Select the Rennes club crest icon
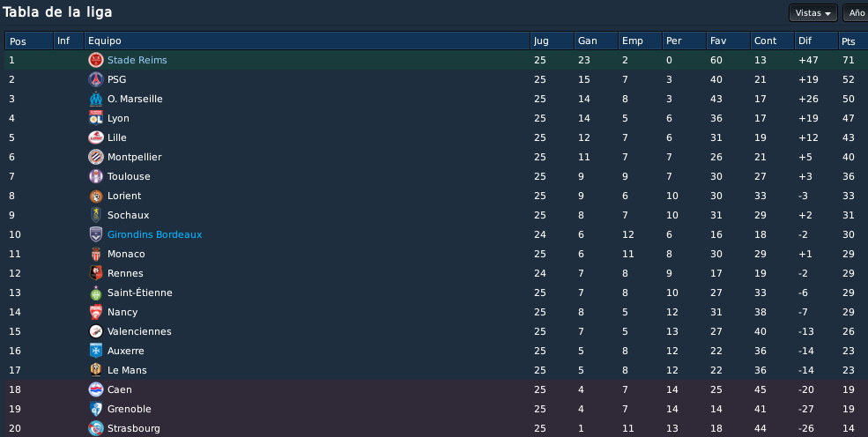 pyautogui.click(x=96, y=273)
